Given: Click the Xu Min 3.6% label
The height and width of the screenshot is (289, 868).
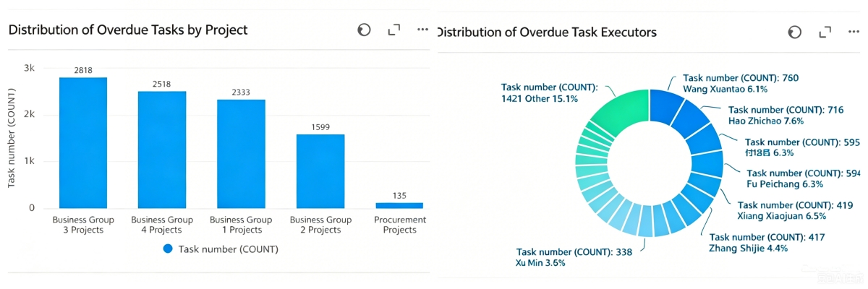Looking at the screenshot, I should coord(541,263).
